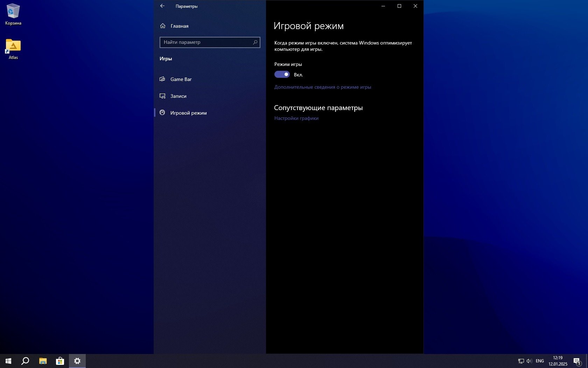Open the Game Bar settings section
This screenshot has height=368, width=588.
(181, 79)
